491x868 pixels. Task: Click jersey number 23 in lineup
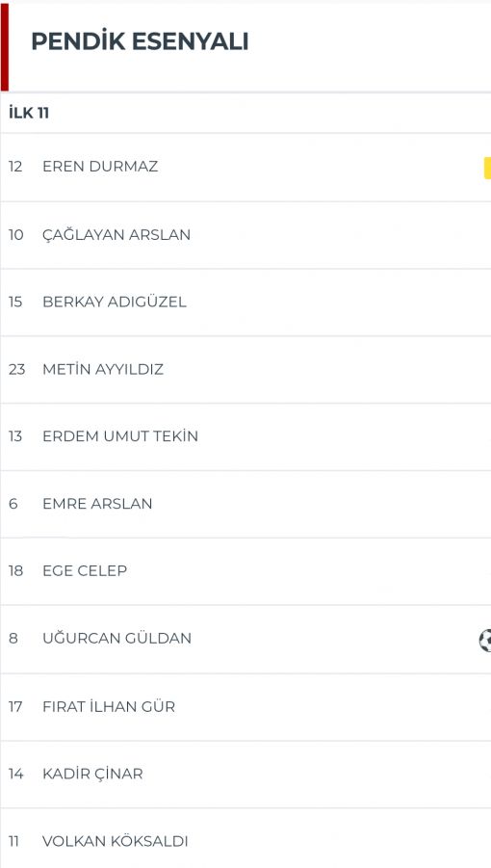(16, 369)
